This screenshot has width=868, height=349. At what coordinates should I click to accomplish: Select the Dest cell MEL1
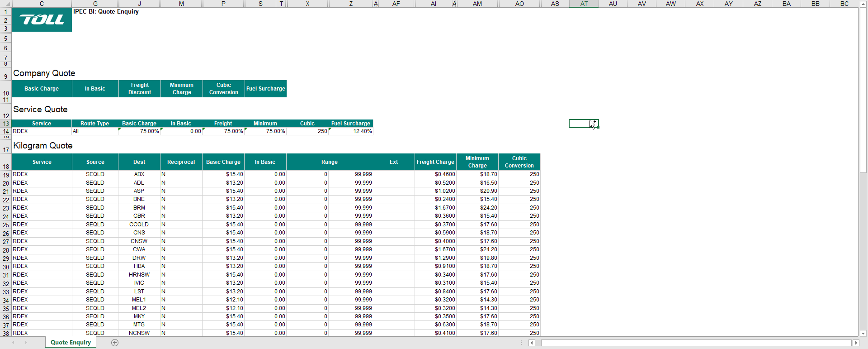pyautogui.click(x=139, y=300)
